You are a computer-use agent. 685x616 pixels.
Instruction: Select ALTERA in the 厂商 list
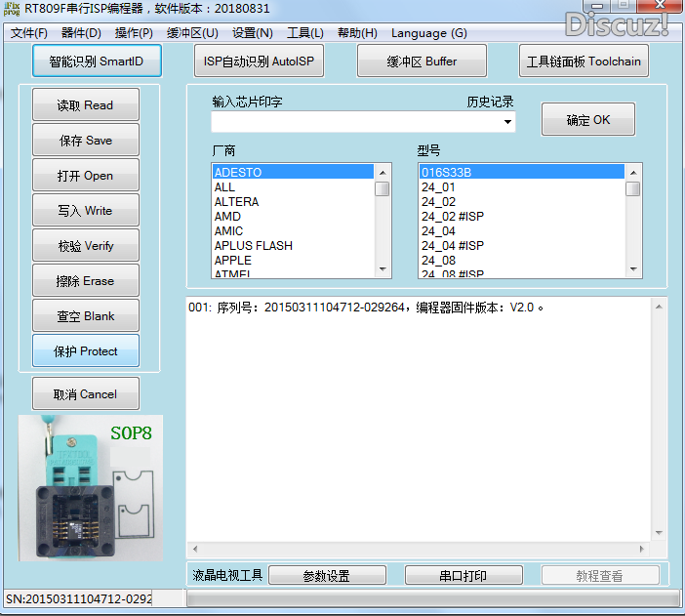click(x=237, y=202)
